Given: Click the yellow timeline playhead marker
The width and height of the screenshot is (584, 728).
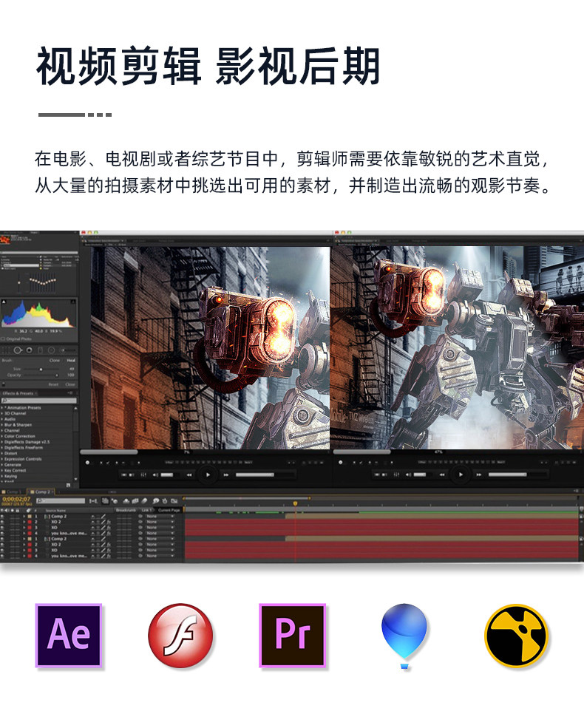Looking at the screenshot, I should click(295, 503).
